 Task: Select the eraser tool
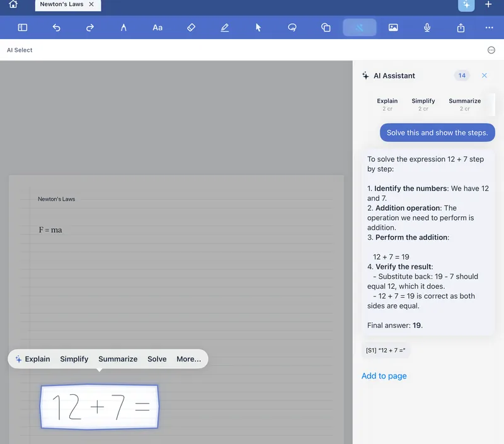[191, 28]
